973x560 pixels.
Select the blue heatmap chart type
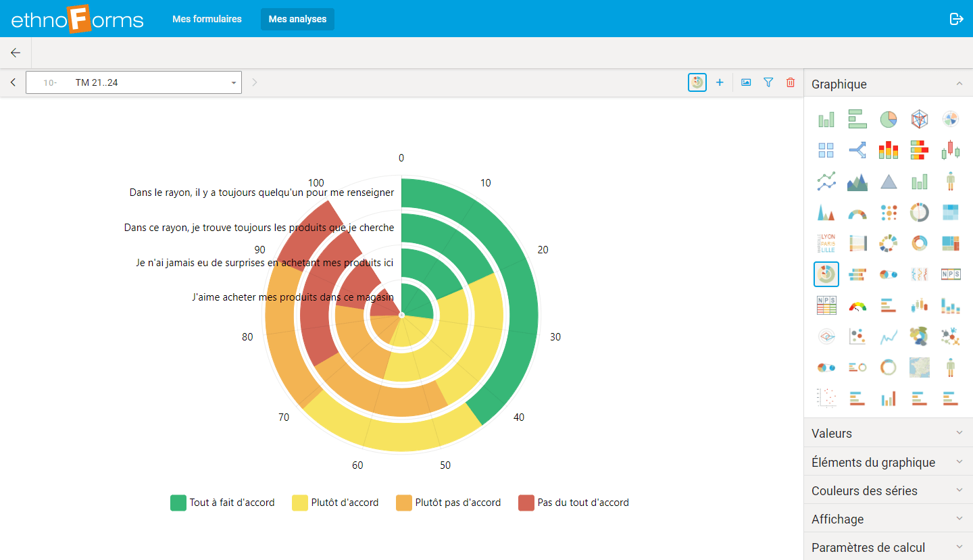point(951,212)
